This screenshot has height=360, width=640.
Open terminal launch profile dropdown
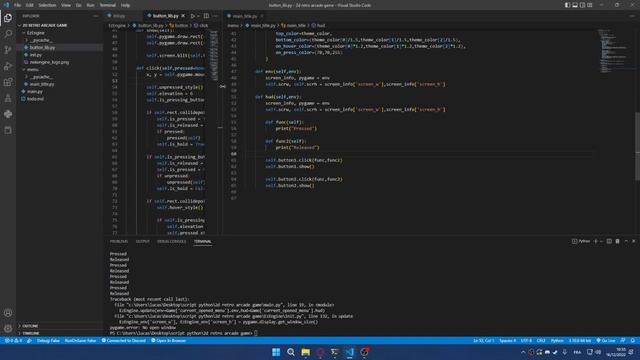coord(602,241)
